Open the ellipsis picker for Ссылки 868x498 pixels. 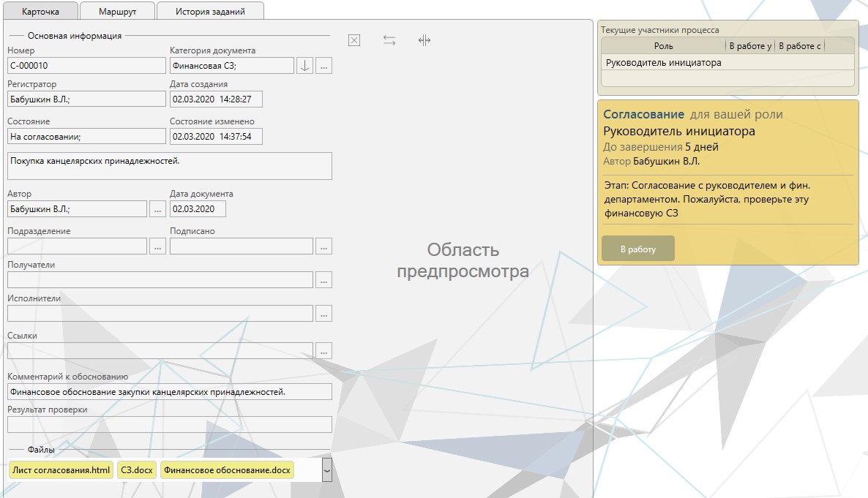tap(323, 351)
